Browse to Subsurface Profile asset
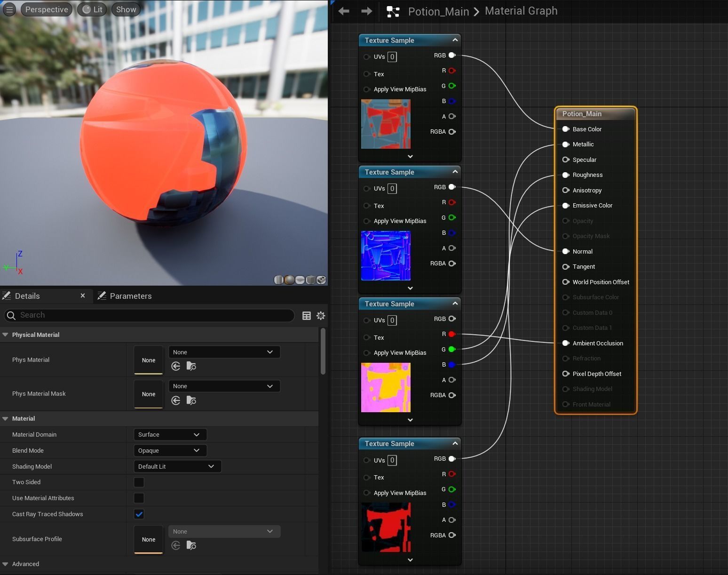 191,545
